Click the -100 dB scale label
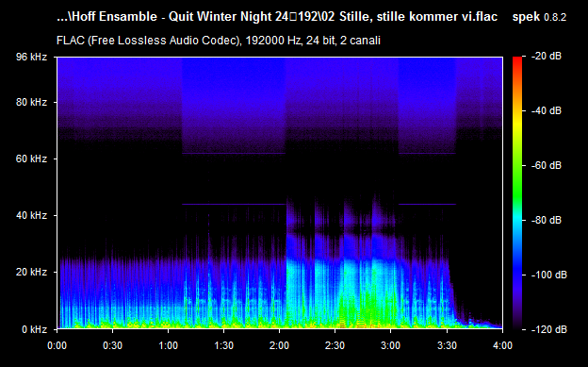 click(x=548, y=275)
